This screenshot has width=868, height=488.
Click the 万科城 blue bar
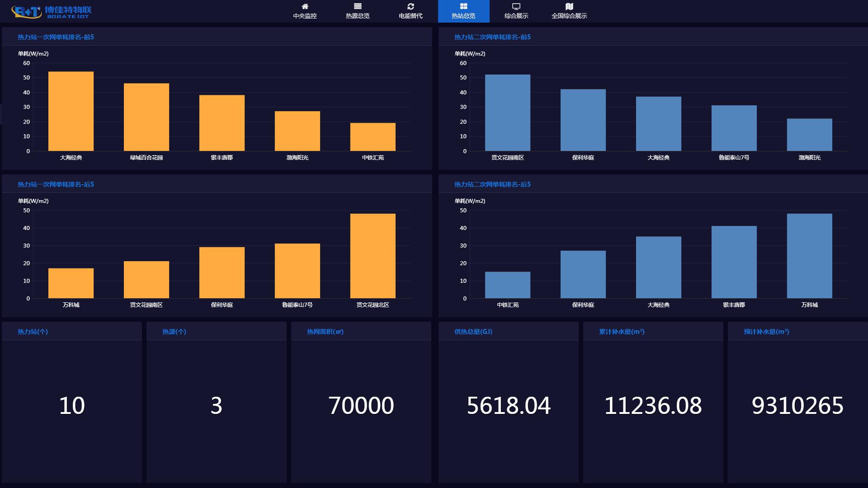point(810,256)
